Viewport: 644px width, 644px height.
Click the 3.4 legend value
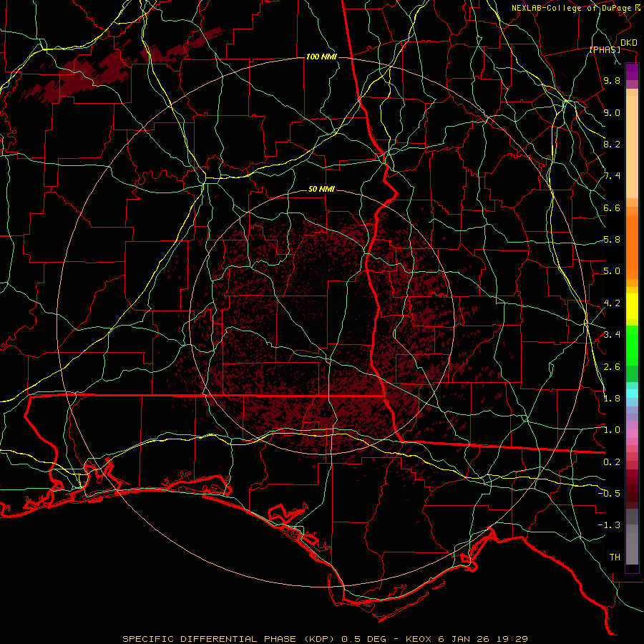click(612, 335)
